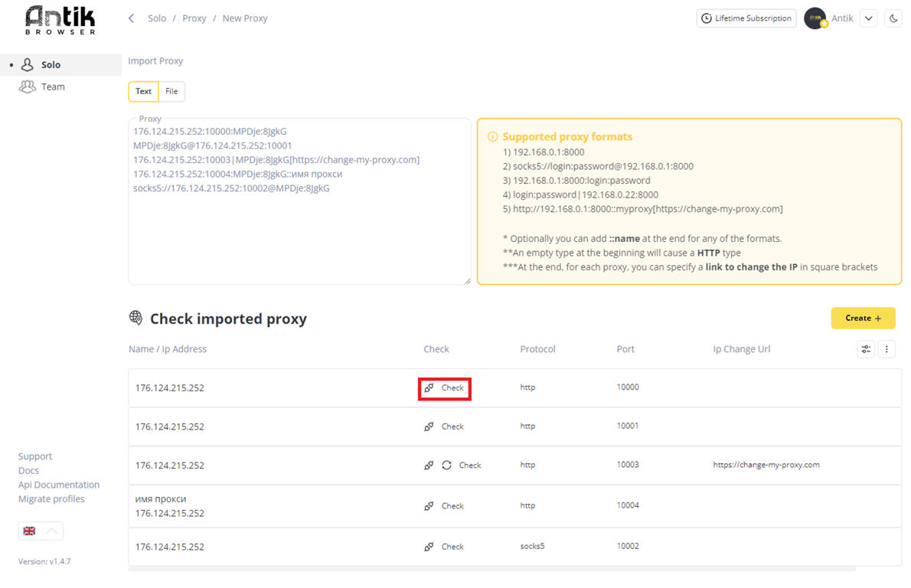Click the 10003 port value

(628, 465)
